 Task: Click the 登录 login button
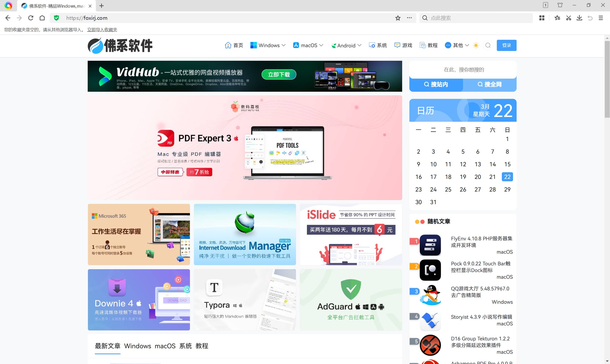(507, 45)
